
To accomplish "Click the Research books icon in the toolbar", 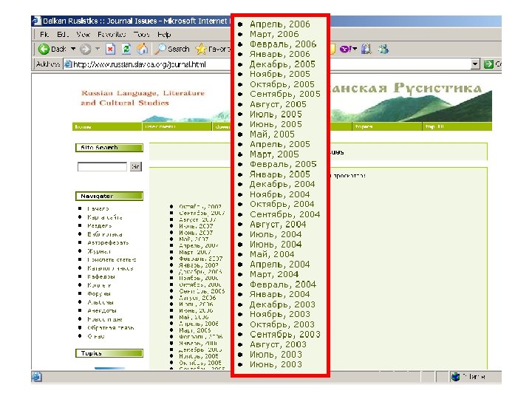I will 366,50.
